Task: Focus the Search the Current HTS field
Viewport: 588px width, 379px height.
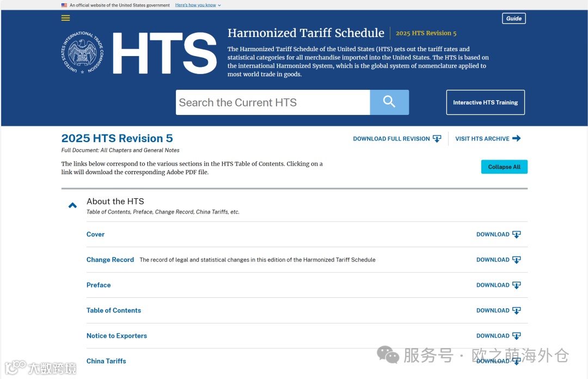Action: pos(273,102)
